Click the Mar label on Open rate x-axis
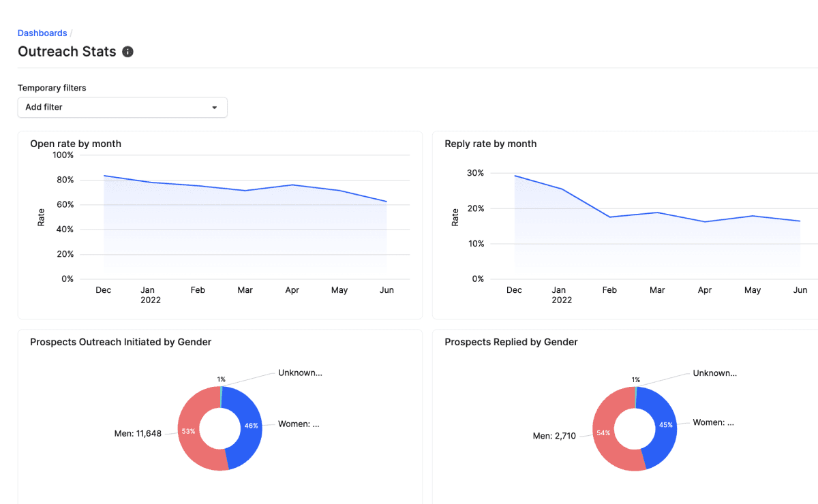818x504 pixels. coord(245,289)
